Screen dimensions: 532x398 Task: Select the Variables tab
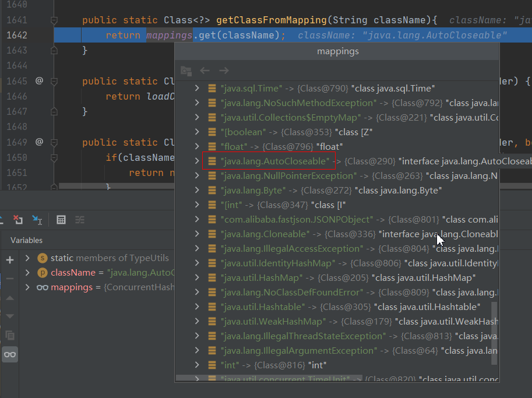click(26, 240)
